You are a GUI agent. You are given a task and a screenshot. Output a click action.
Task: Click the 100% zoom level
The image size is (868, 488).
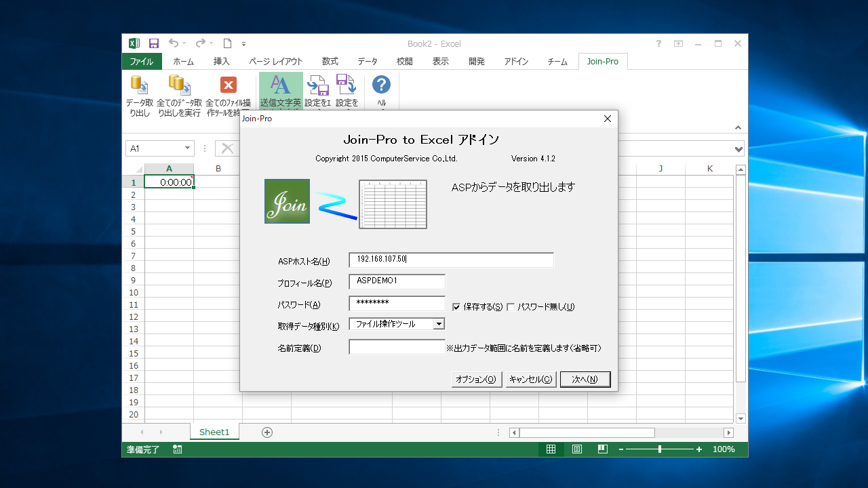(x=724, y=449)
